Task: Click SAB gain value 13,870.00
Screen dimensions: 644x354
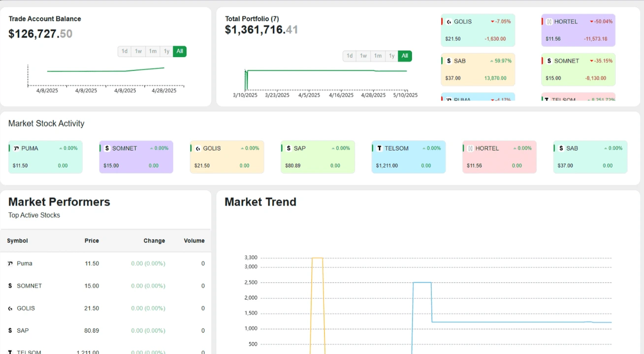Action: [x=495, y=78]
